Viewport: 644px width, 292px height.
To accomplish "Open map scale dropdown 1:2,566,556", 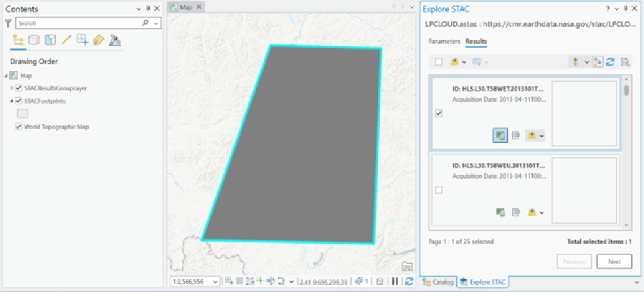I will click(215, 282).
